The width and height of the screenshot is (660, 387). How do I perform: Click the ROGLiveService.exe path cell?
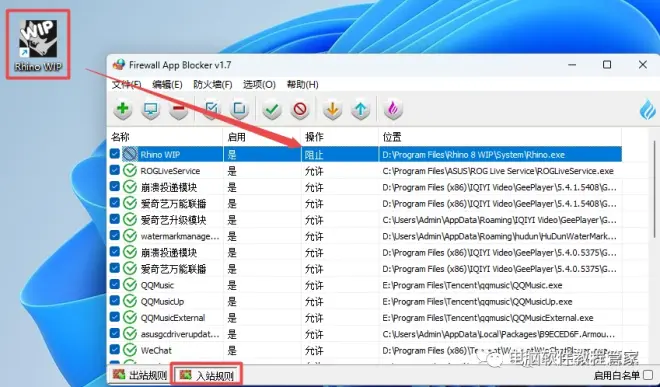click(x=500, y=171)
